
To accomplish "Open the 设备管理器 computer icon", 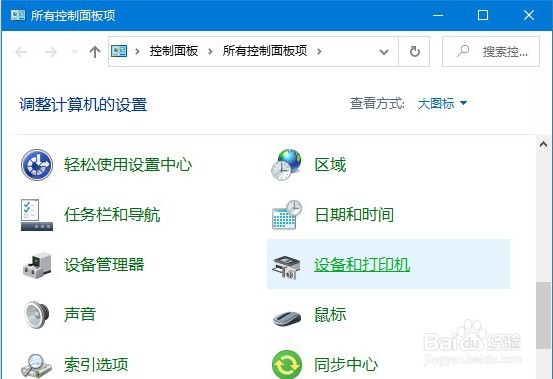I will click(37, 265).
